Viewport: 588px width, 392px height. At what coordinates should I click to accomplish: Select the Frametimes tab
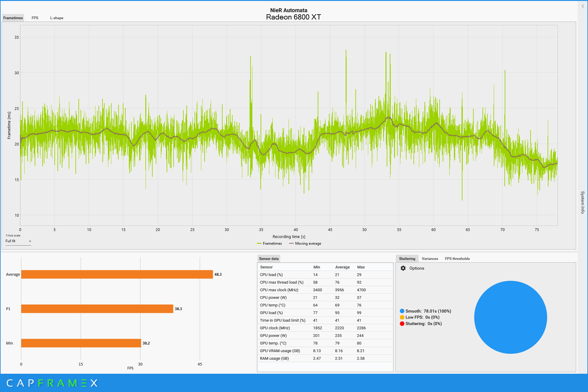click(13, 18)
